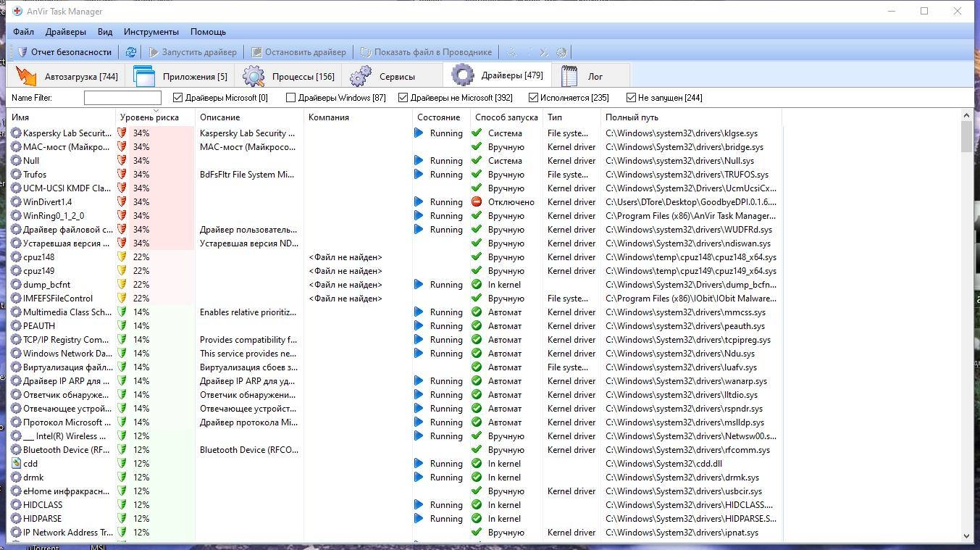Click red Отключено stop icon in WinDivert1.4 row
980x550 pixels.
point(477,202)
